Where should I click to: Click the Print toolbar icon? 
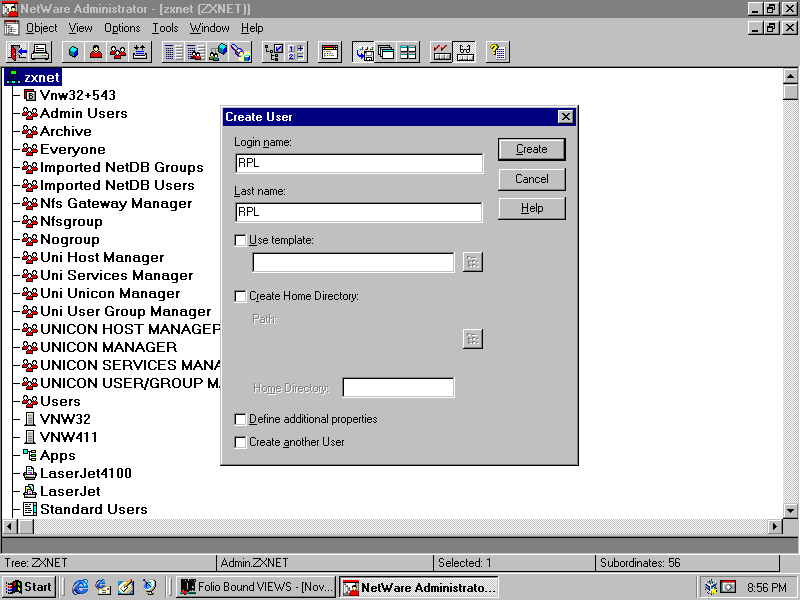(x=40, y=52)
